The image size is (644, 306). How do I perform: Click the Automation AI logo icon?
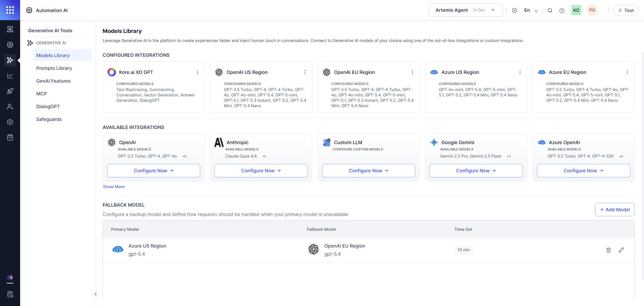30,10
